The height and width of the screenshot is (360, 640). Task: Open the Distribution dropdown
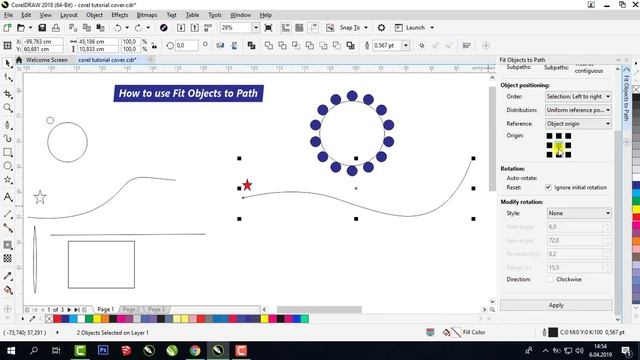click(578, 110)
